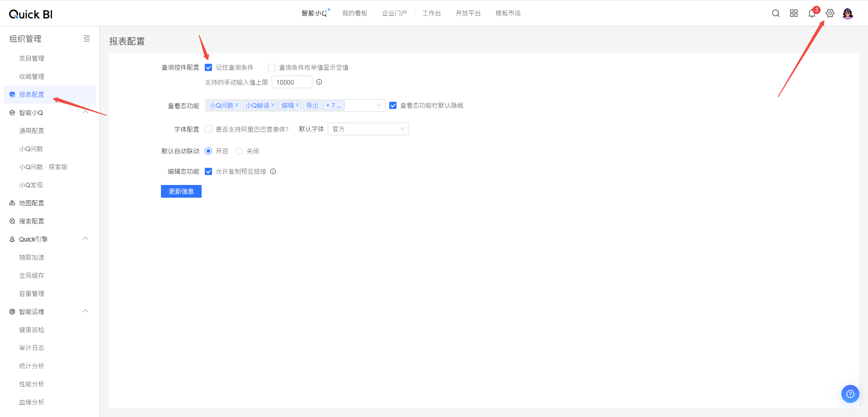The height and width of the screenshot is (417, 868).
Task: Open 开放平台 top menu
Action: pos(468,13)
